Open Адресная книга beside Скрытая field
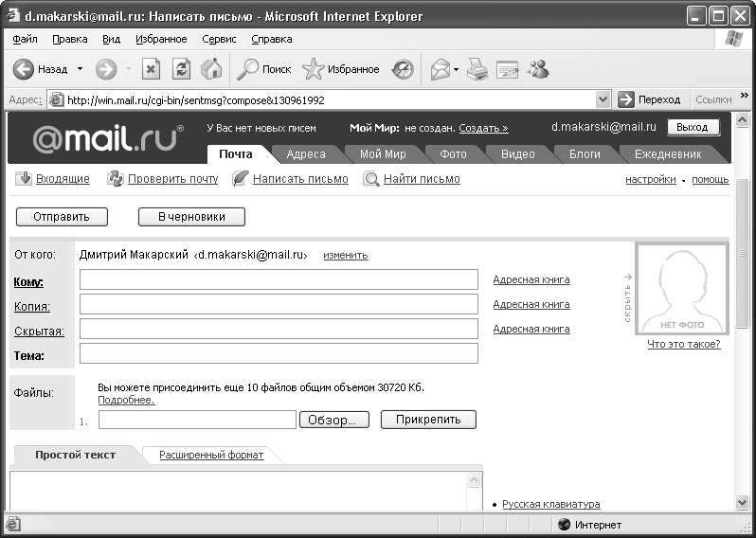The height and width of the screenshot is (538, 756). point(531,329)
